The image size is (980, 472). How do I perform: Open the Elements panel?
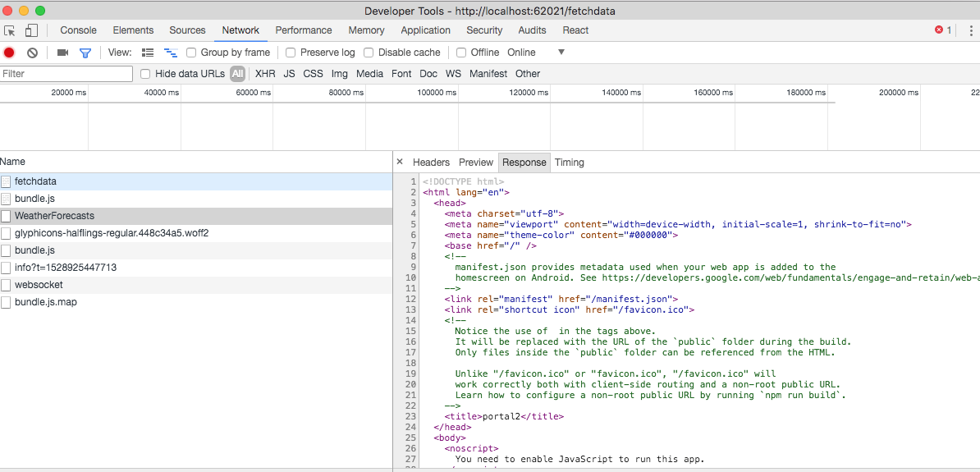click(133, 30)
